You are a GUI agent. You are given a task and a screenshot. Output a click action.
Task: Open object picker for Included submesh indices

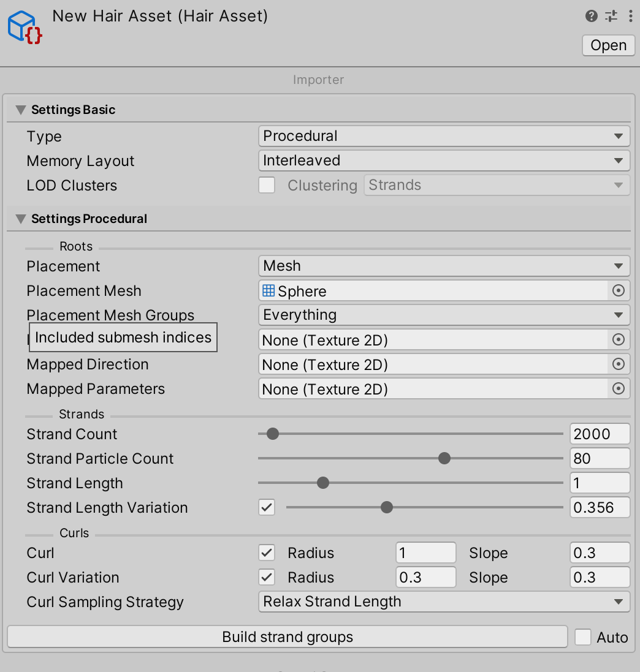pos(619,339)
